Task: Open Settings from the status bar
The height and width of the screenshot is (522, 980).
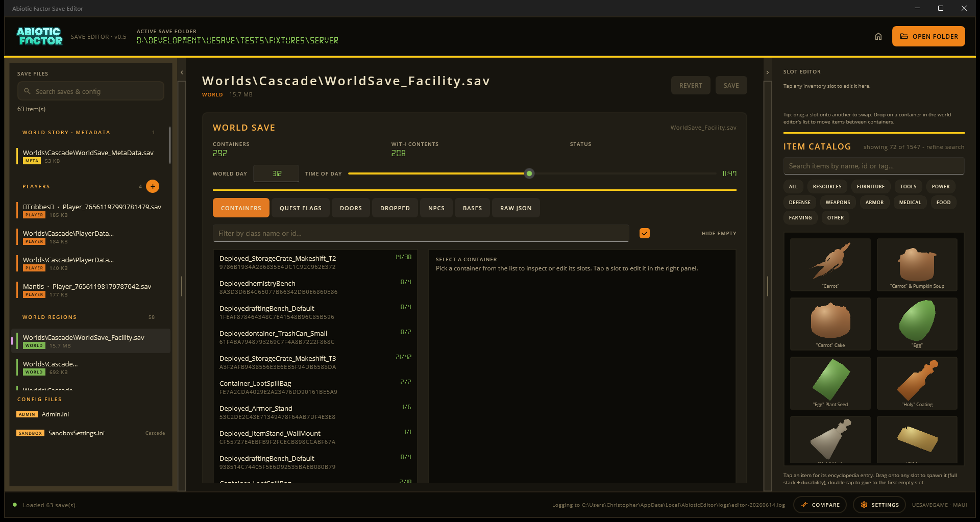Action: pos(879,505)
